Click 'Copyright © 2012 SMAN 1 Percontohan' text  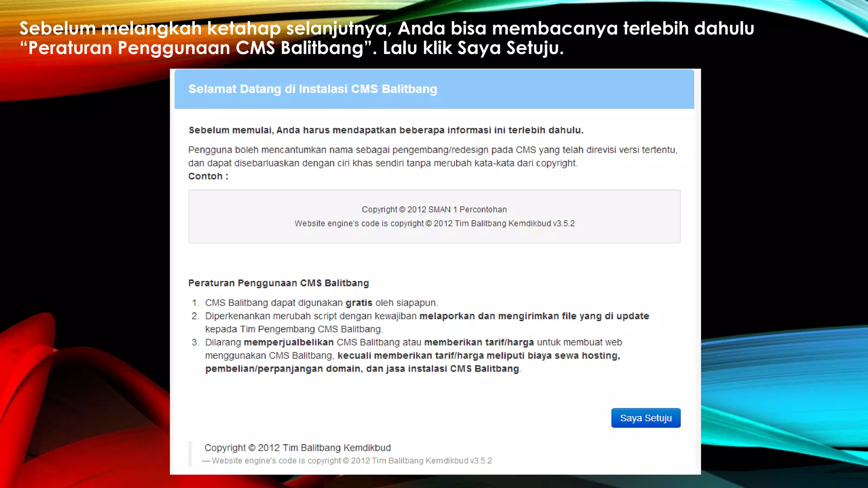[434, 209]
